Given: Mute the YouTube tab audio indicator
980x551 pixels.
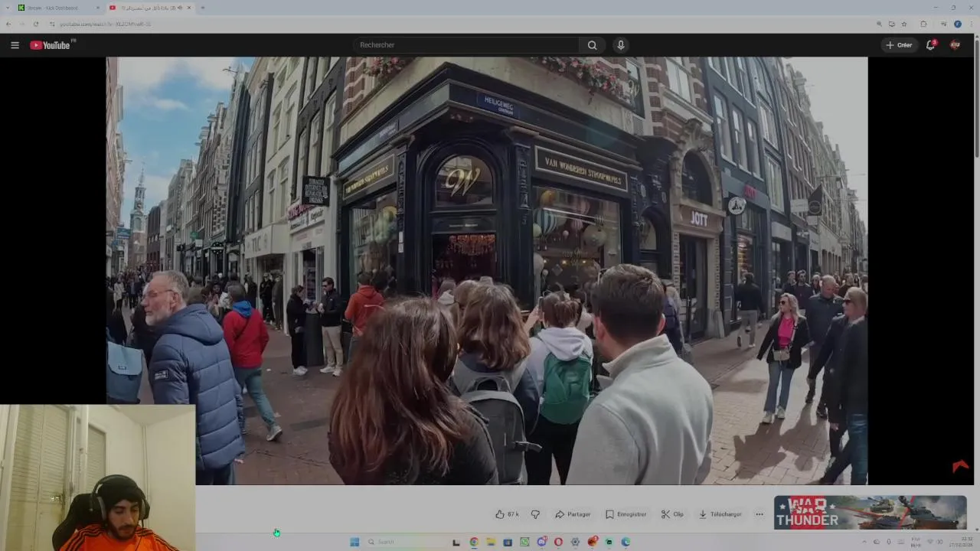Looking at the screenshot, I should 180,8.
